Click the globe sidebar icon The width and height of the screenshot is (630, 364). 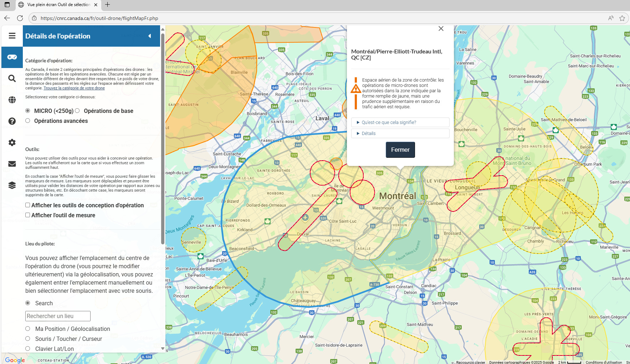click(x=12, y=100)
